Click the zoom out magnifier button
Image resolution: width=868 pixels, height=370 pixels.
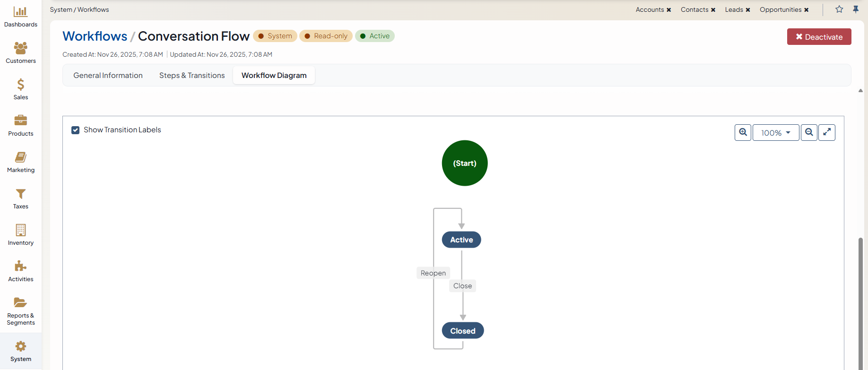809,132
